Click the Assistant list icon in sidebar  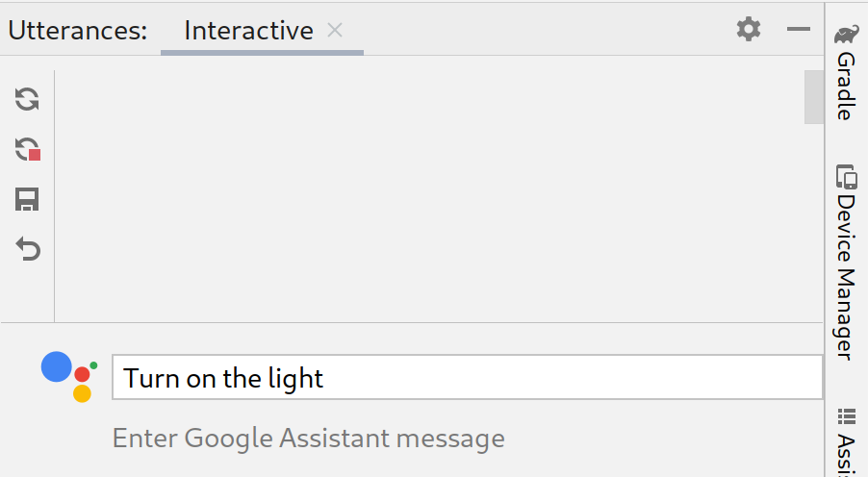[847, 416]
